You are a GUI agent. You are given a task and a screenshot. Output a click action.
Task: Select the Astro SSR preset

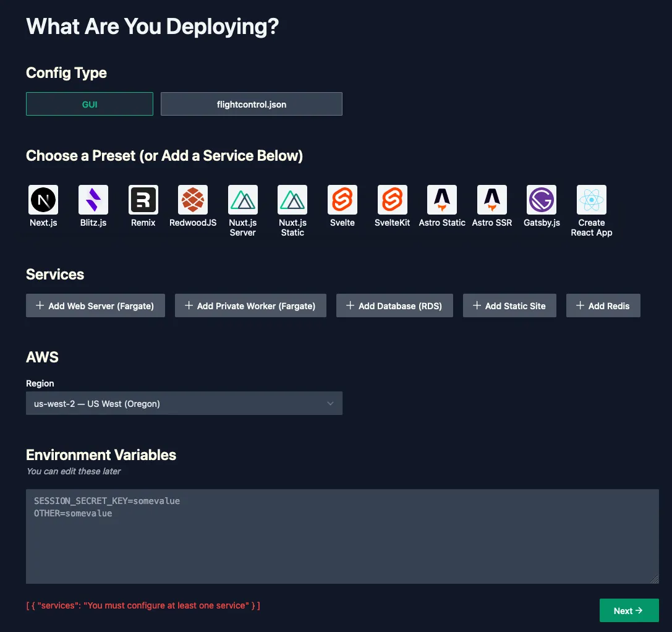click(491, 199)
